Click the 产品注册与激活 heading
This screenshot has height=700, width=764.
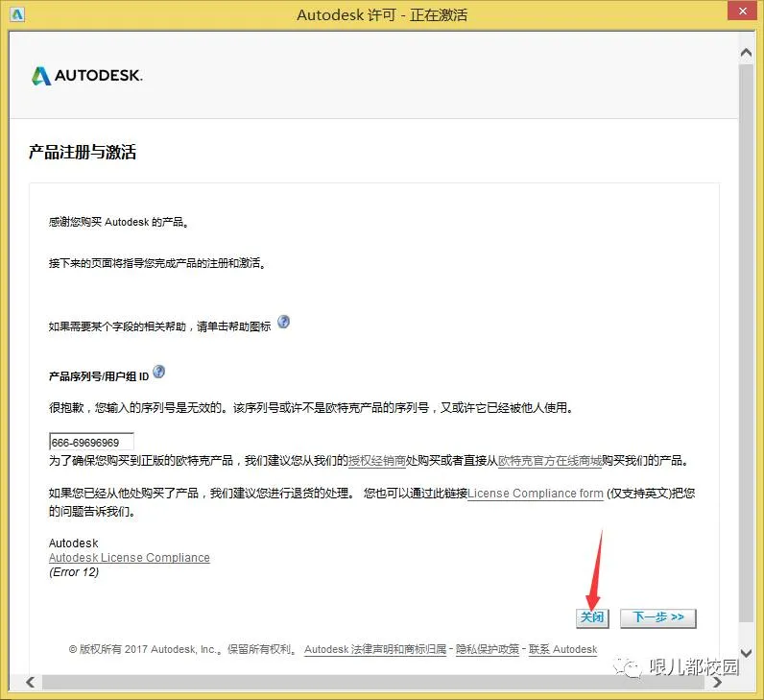coord(83,152)
